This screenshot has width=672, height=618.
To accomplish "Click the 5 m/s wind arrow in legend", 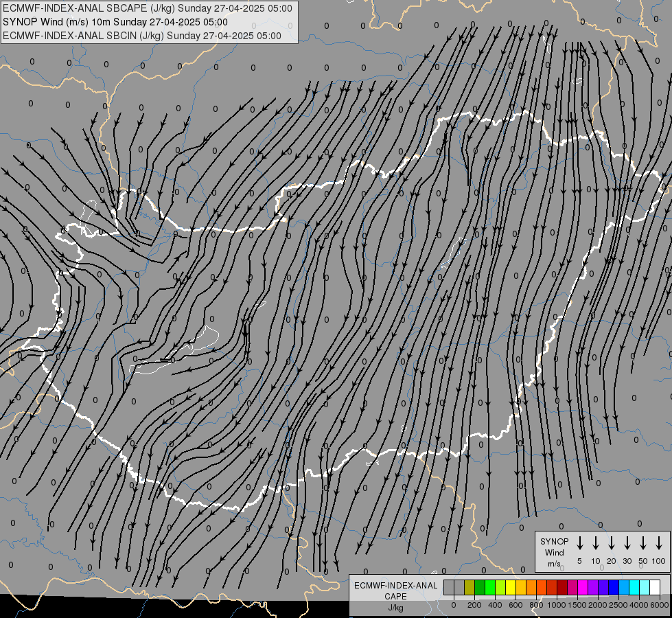I will pos(580,543).
